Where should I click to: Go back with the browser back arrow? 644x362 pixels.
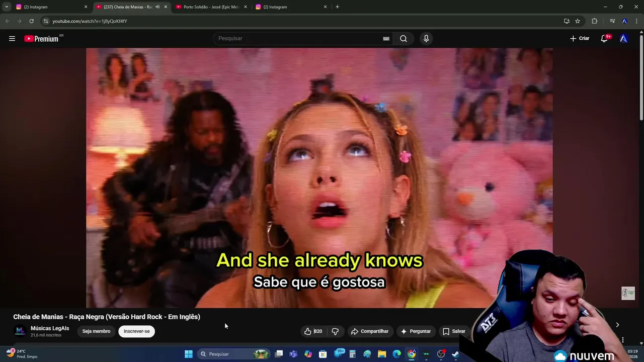coord(7,21)
